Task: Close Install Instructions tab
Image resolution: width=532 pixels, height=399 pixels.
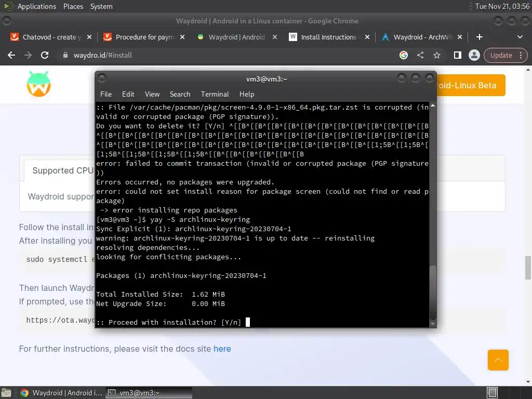Action: (x=367, y=37)
